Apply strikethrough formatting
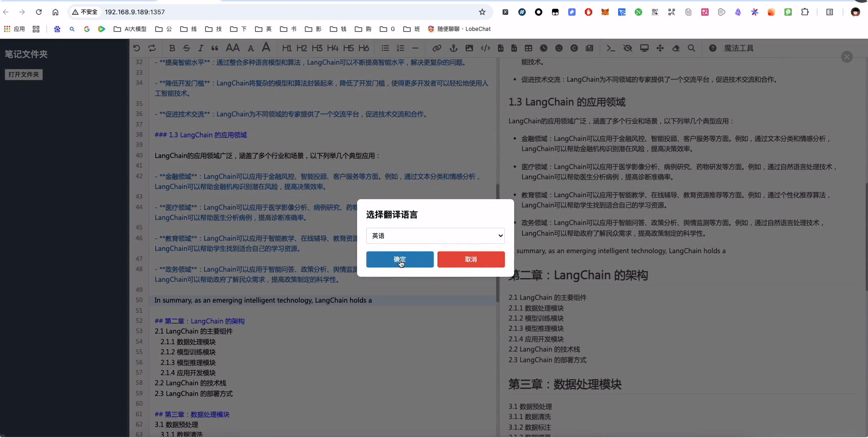The width and height of the screenshot is (868, 438). (187, 48)
